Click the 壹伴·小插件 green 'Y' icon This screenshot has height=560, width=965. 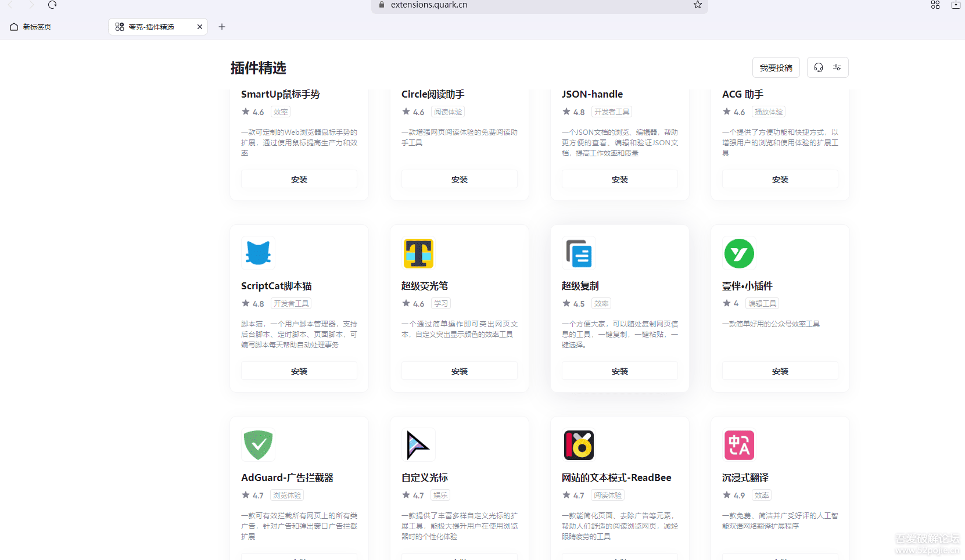738,253
